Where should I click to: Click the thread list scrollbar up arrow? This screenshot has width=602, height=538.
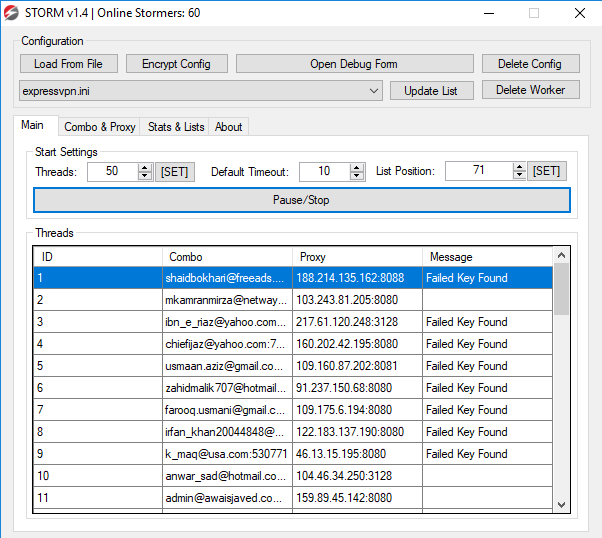561,255
